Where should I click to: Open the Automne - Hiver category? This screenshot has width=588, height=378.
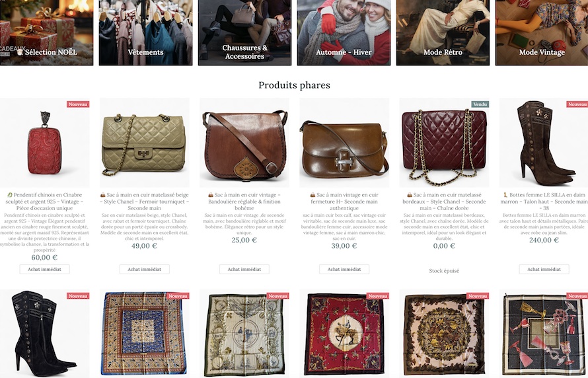coord(344,32)
